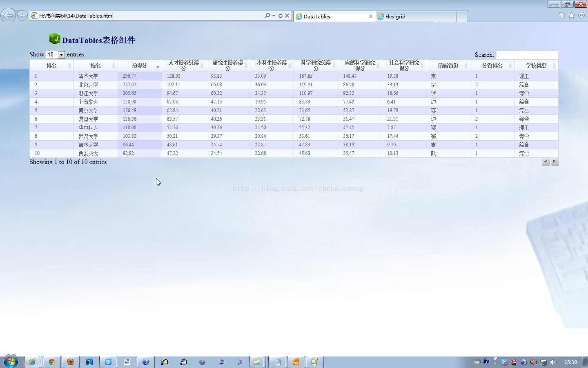The image size is (588, 368).
Task: Click the address bar search magnifier icon
Action: 267,16
